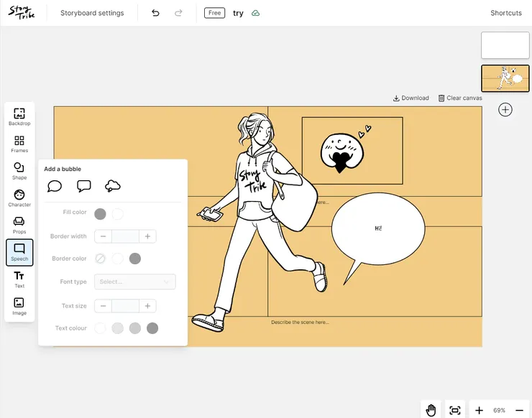The image size is (532, 418).
Task: Select the Text tool
Action: coord(19,279)
